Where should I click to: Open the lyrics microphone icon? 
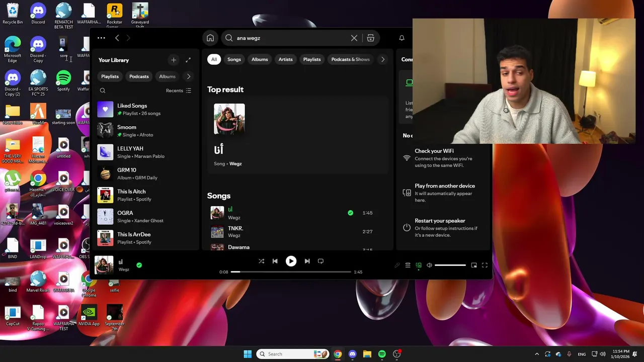397,265
